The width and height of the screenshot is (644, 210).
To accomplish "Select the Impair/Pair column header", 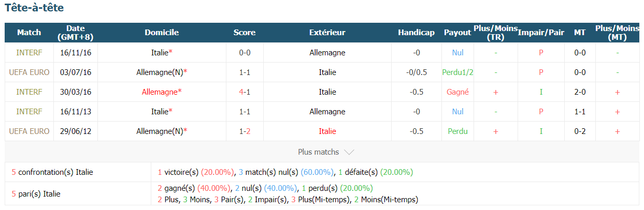I will click(x=541, y=33).
